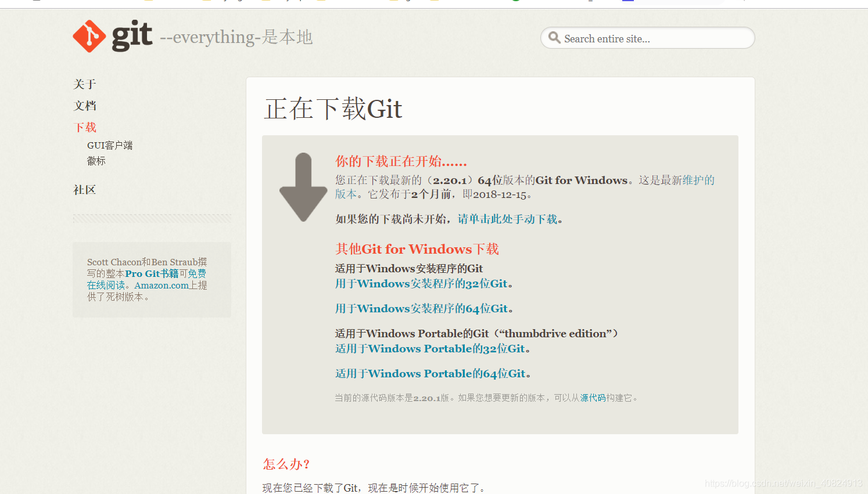The image size is (868, 494).
Task: Click the 请单击此处手动下载 link
Action: pos(507,219)
